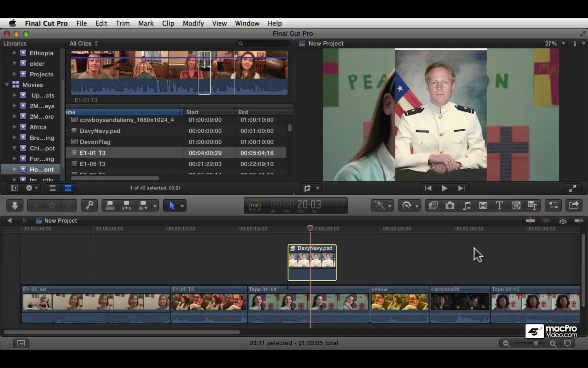The image size is (588, 368).
Task: Open the Retime speedometer menu
Action: (409, 206)
